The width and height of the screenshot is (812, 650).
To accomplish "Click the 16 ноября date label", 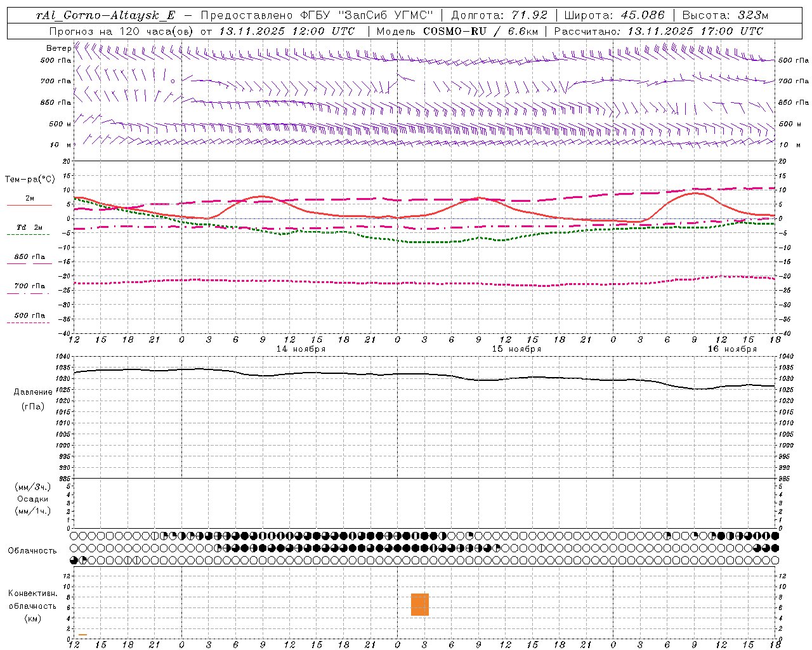I will pos(732,349).
